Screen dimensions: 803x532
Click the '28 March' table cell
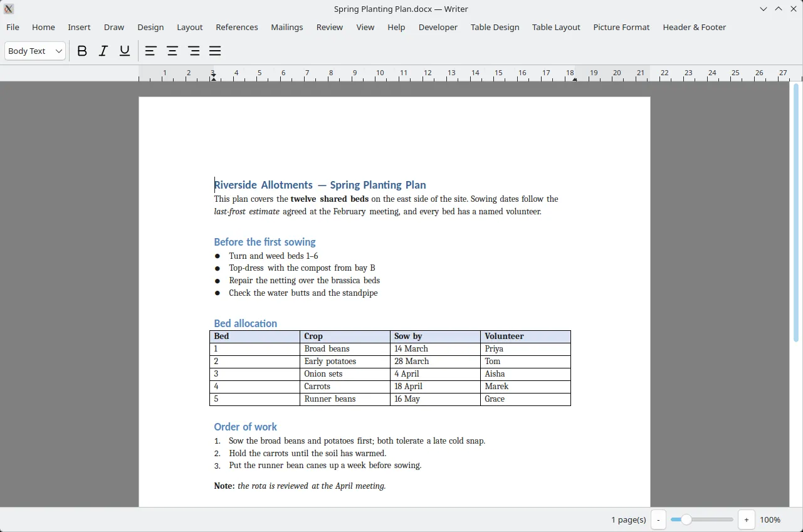click(435, 362)
